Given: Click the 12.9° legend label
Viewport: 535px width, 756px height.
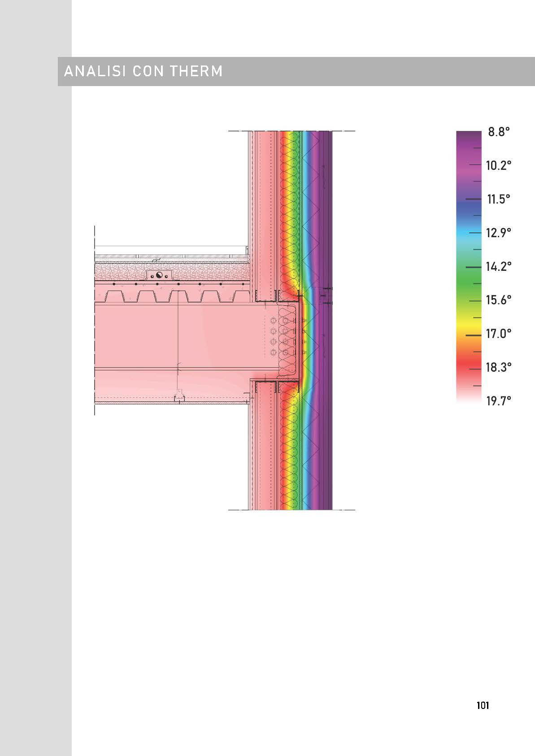Looking at the screenshot, I should point(499,233).
